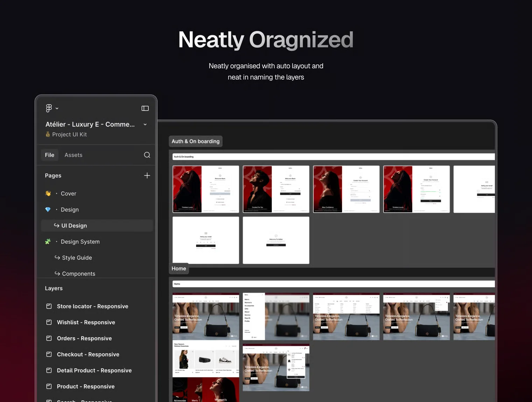Screen dimensions: 532x402
Task: Click the frame icon of Detail Product layer
Action: (x=49, y=370)
